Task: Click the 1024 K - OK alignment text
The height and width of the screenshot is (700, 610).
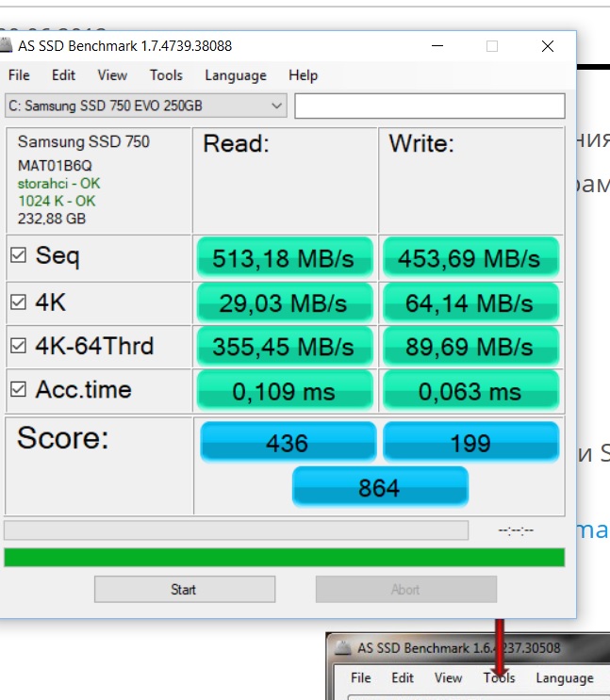Action: pos(57,201)
